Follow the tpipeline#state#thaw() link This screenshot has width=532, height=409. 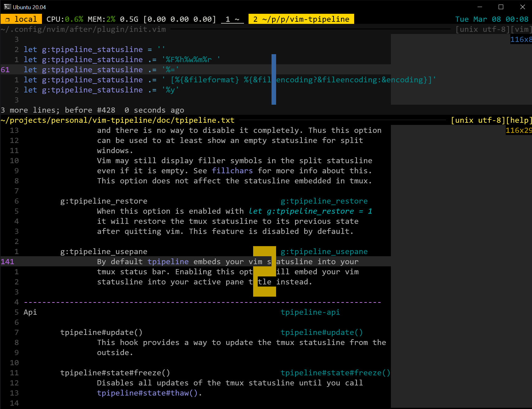coord(148,393)
